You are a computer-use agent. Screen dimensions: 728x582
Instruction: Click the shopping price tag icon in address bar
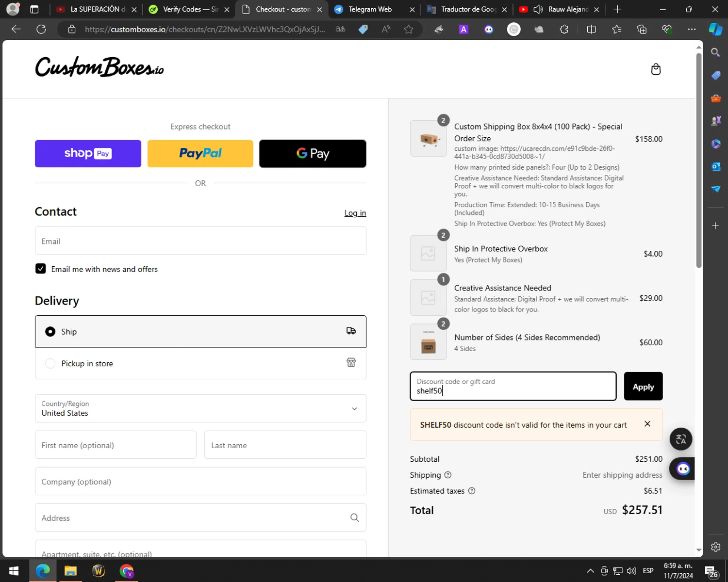coord(363,29)
